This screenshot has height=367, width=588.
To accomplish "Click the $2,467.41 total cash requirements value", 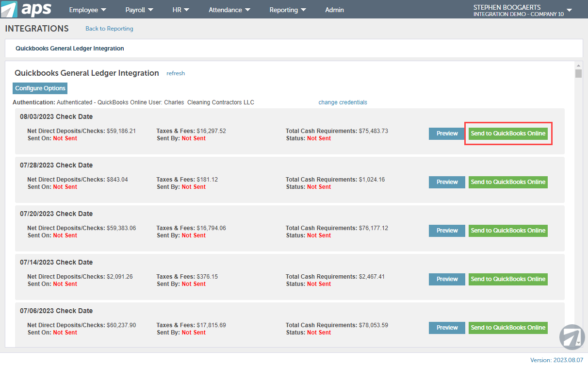I will click(372, 277).
